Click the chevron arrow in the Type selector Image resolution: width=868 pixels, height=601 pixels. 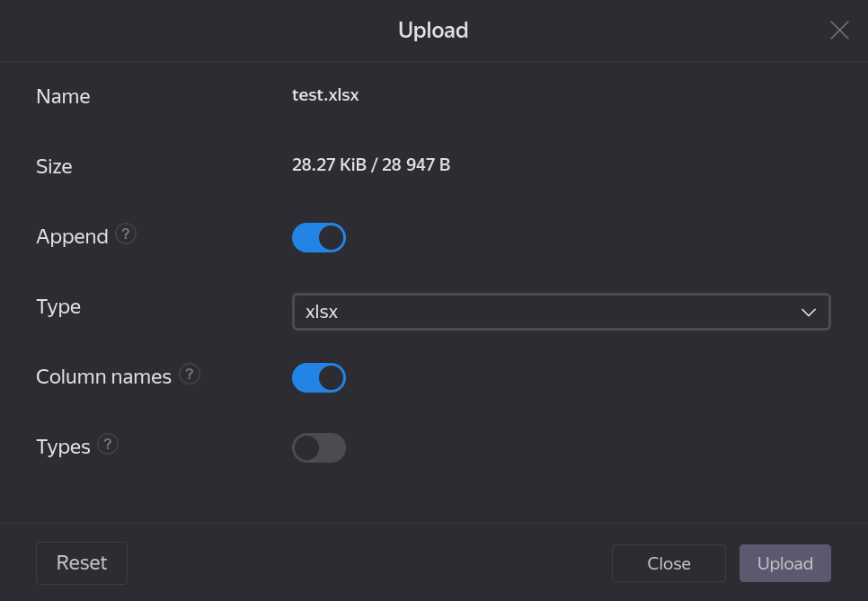(x=808, y=313)
